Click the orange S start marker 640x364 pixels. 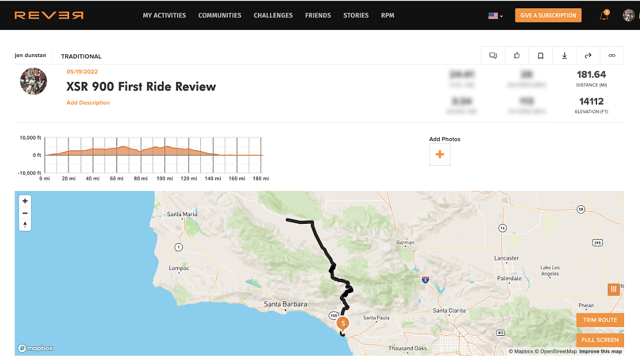click(342, 323)
